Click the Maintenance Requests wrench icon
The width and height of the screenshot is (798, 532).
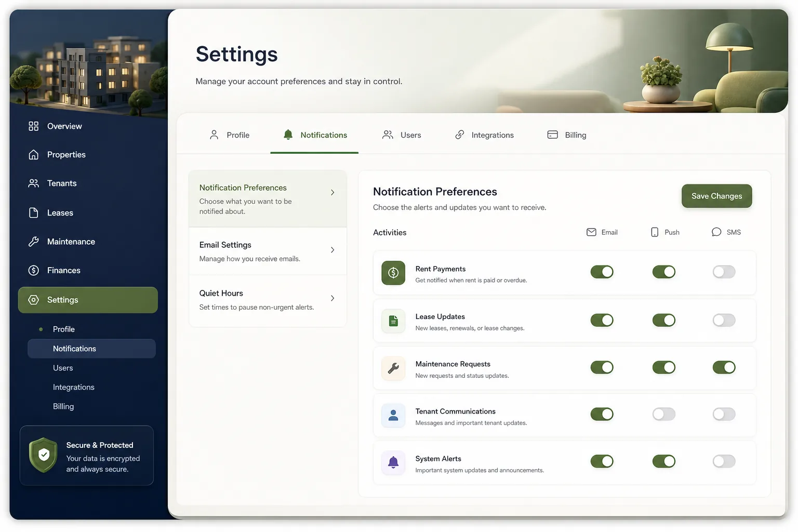pos(393,368)
